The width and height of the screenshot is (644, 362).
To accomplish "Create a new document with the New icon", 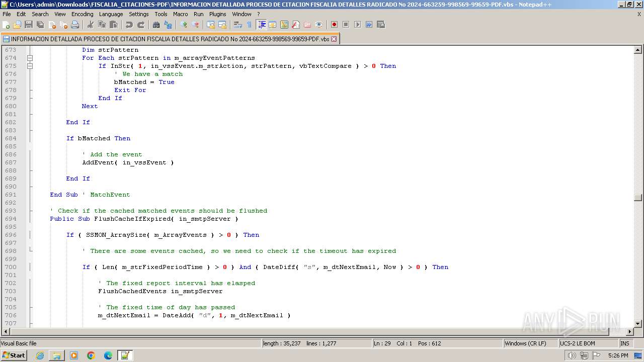I will (6, 25).
